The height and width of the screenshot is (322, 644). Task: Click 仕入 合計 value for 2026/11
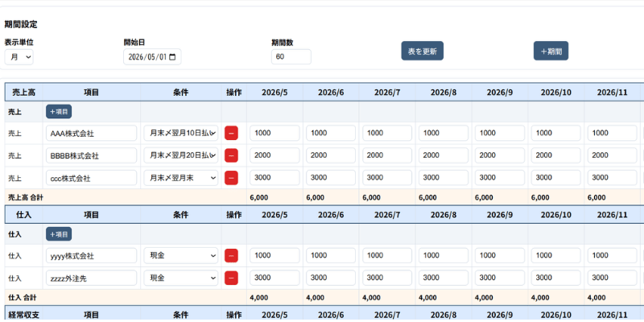(597, 298)
